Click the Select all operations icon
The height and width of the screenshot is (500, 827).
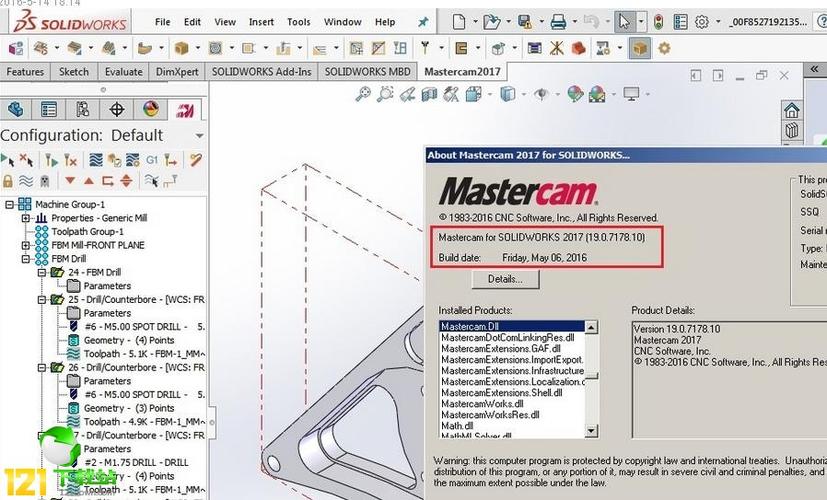(x=8, y=160)
